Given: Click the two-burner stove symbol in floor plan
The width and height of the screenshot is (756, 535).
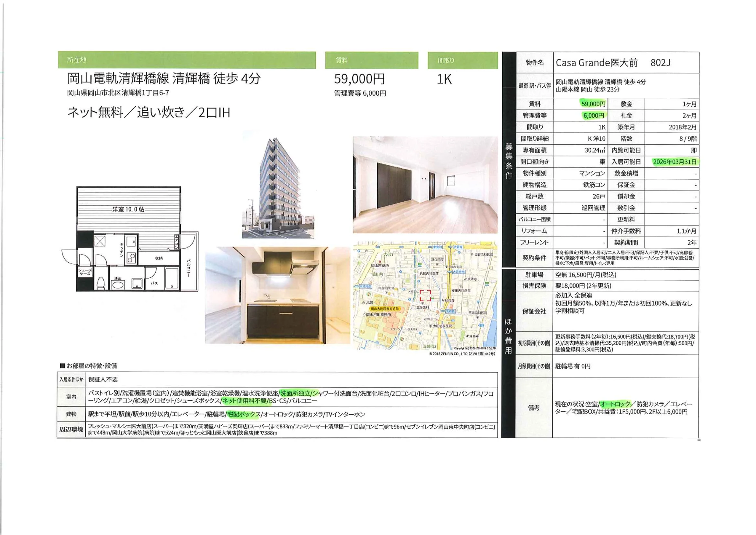Looking at the screenshot, I should coord(131,258).
